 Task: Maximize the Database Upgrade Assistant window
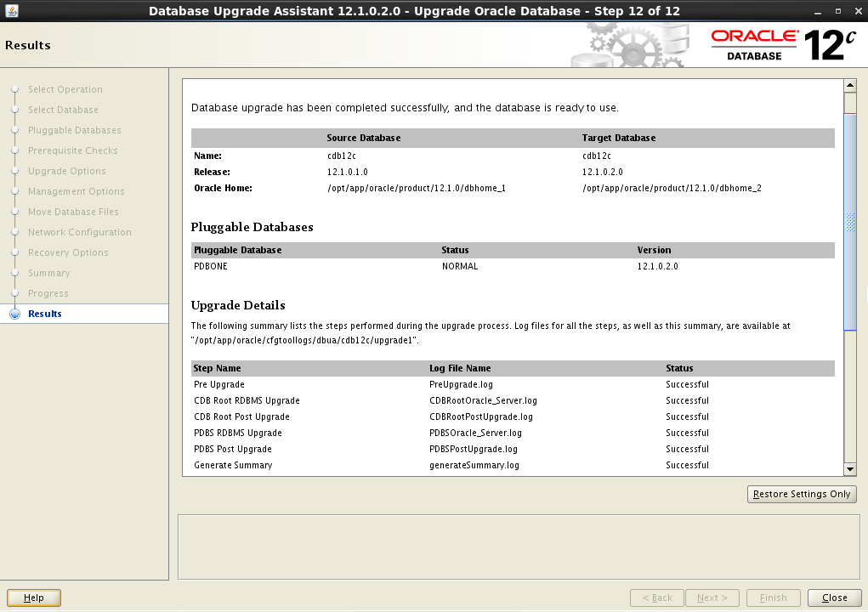[x=837, y=11]
